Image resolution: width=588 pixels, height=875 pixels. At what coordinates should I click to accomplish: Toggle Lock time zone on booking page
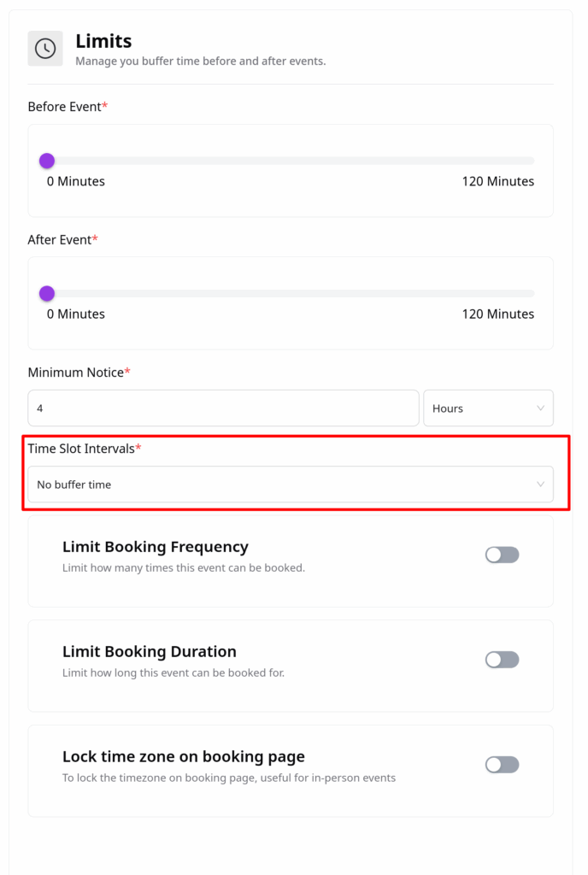[502, 765]
